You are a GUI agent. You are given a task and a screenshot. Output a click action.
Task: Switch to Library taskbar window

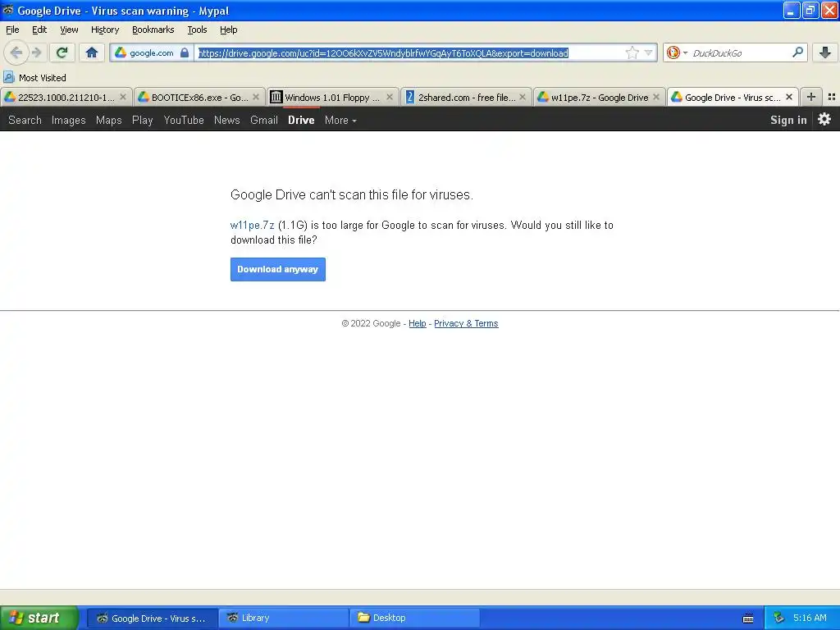284,619
